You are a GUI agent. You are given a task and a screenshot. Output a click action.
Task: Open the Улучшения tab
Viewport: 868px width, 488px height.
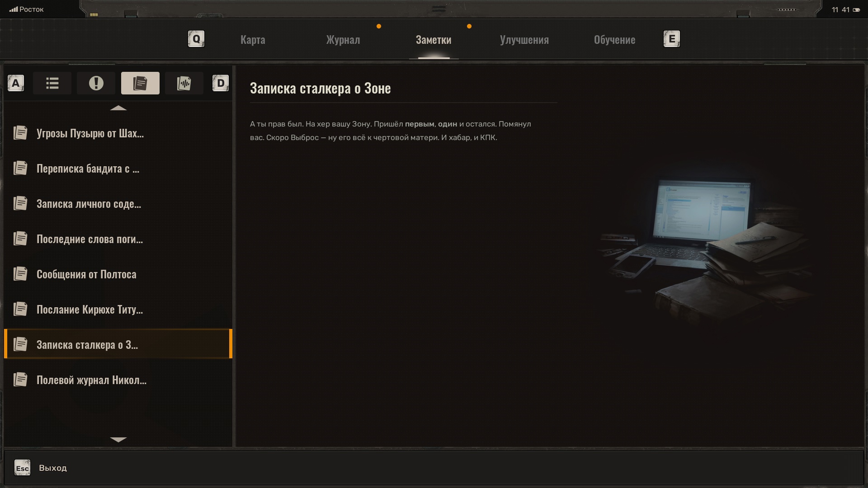click(524, 40)
